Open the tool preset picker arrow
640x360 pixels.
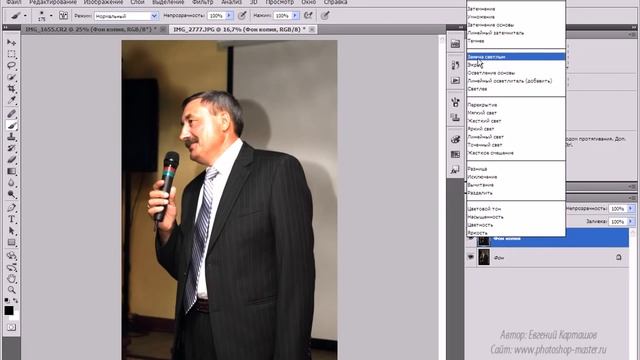(25, 16)
